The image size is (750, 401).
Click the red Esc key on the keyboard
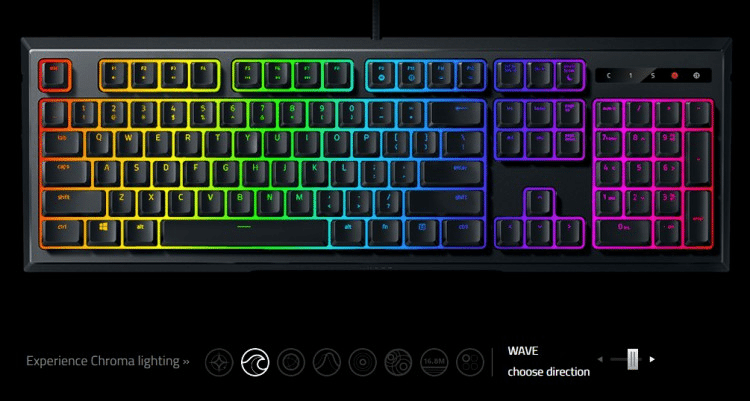[x=55, y=75]
